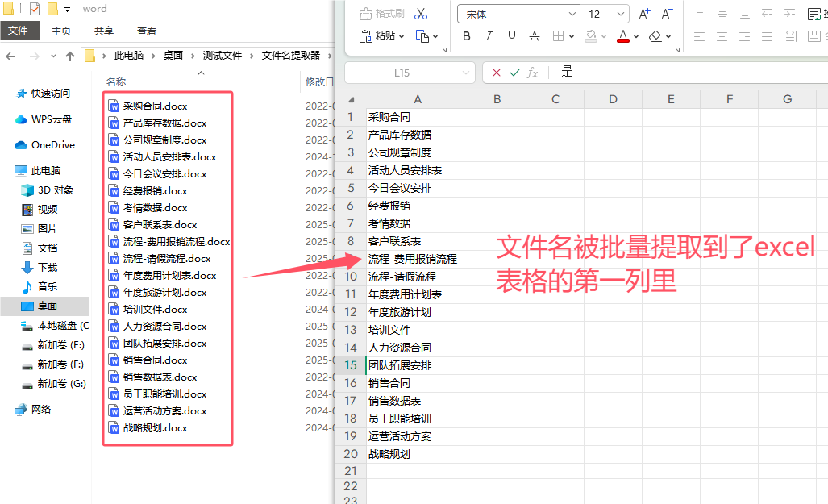Image resolution: width=828 pixels, height=504 pixels.
Task: Open the Explorer recent locations dropdown
Action: [53, 56]
